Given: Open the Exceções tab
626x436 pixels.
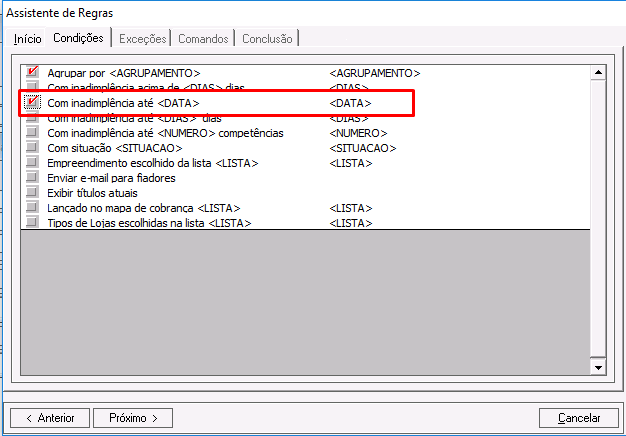Looking at the screenshot, I should [x=143, y=39].
